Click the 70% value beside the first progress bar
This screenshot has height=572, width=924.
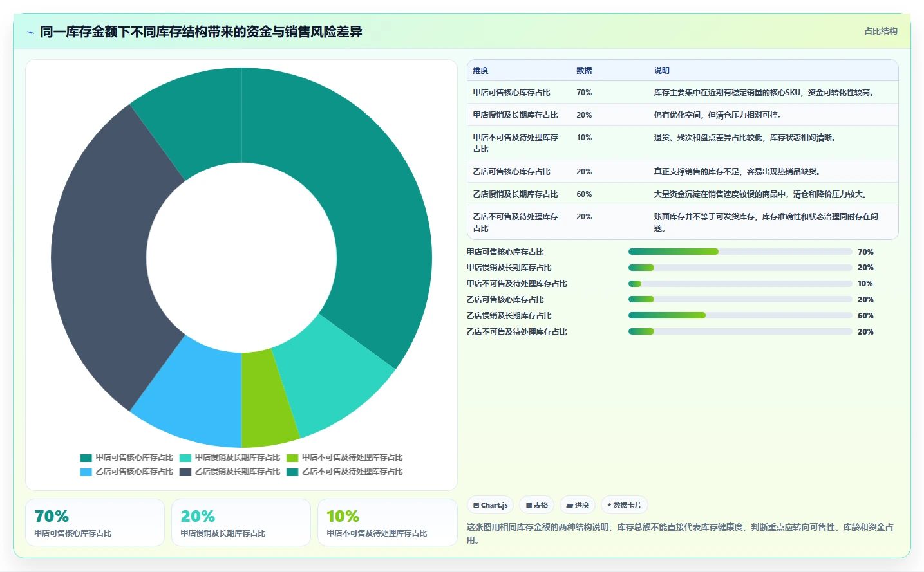(865, 252)
